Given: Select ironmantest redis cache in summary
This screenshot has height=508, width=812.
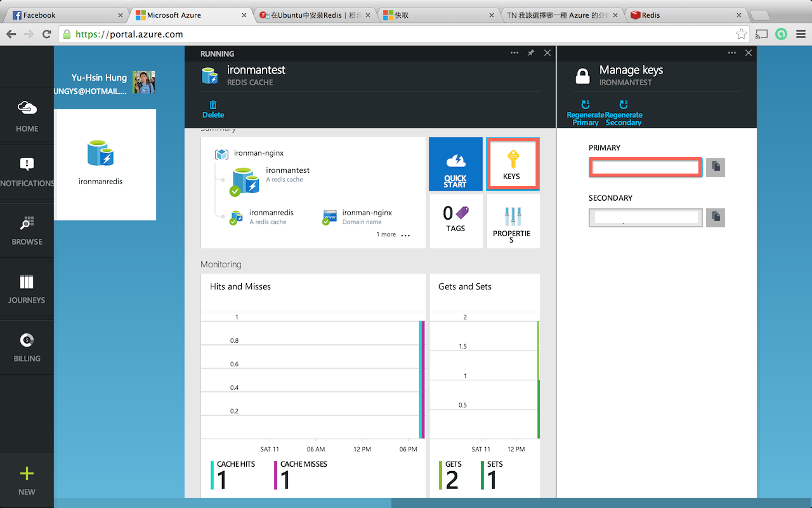Looking at the screenshot, I should tap(272, 180).
